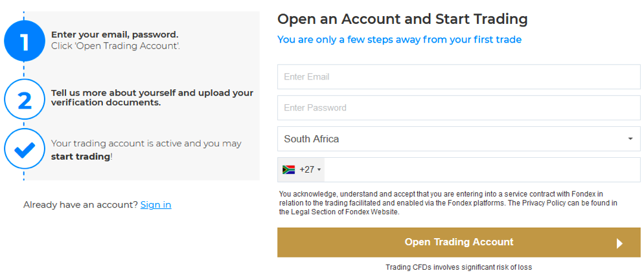This screenshot has width=644, height=273.
Task: Click the white arrow on the gold button
Action: pyautogui.click(x=619, y=243)
